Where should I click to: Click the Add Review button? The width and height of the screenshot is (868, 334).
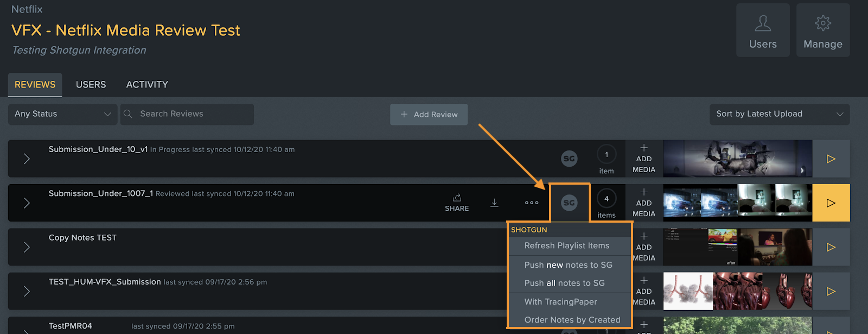coord(429,115)
